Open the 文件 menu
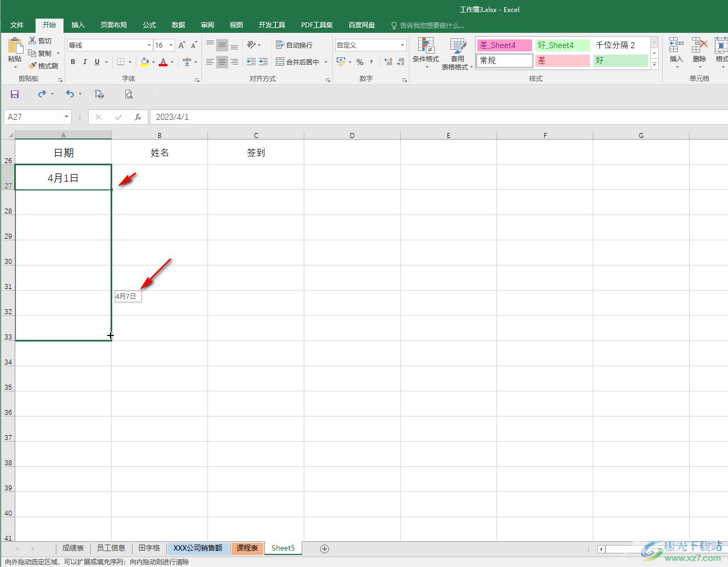Viewport: 728px width, 567px height. pos(17,25)
